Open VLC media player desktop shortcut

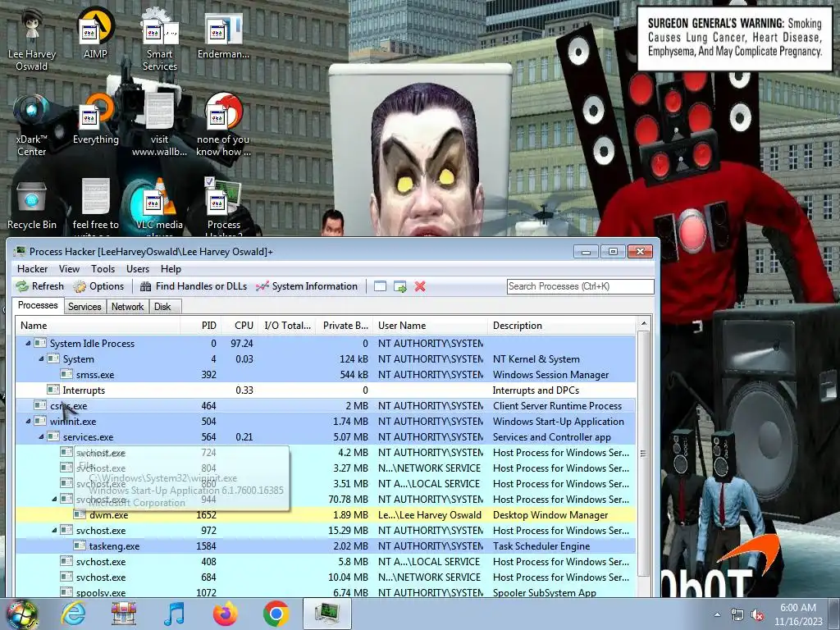click(x=160, y=208)
